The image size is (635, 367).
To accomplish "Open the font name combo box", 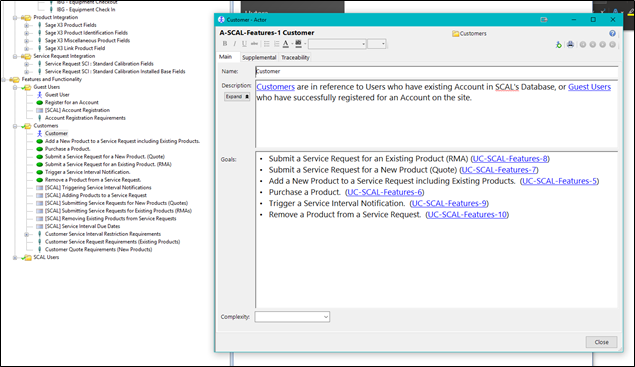I will [337, 44].
